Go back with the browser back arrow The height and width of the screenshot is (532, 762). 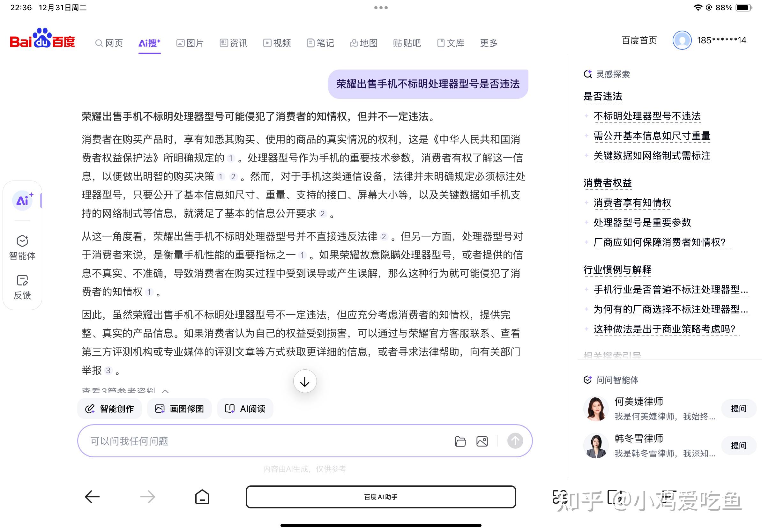92,497
